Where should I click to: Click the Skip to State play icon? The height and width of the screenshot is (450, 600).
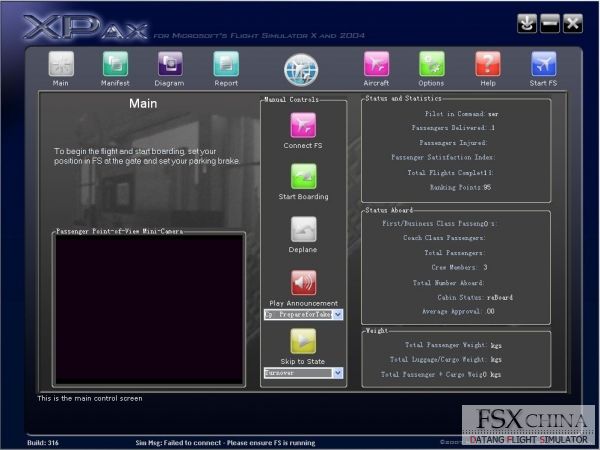pos(303,341)
